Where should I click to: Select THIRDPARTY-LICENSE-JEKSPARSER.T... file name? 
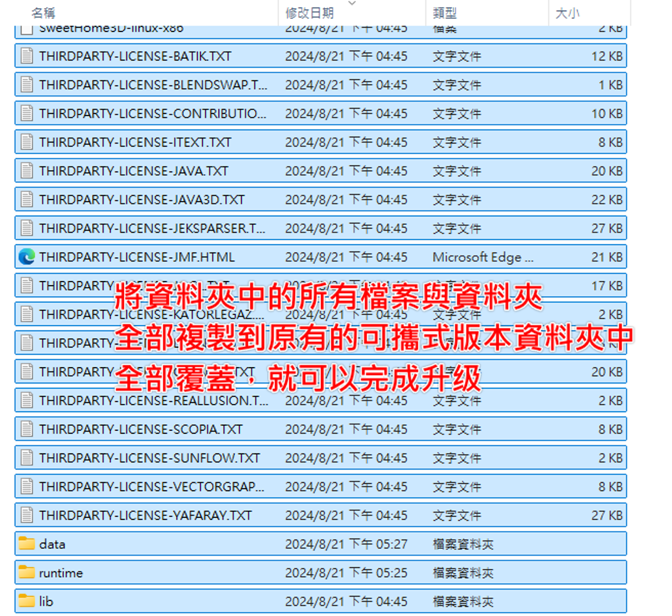pyautogui.click(x=152, y=228)
